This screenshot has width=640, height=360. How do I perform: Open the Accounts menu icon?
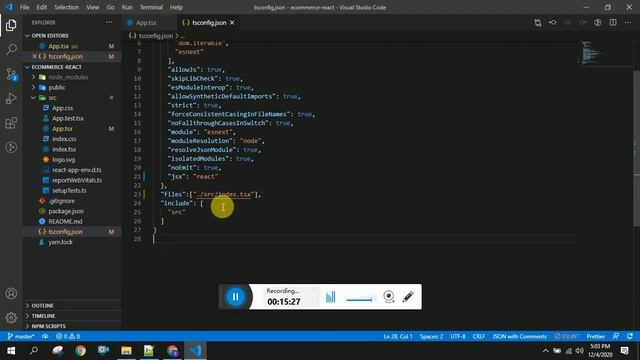[11, 293]
